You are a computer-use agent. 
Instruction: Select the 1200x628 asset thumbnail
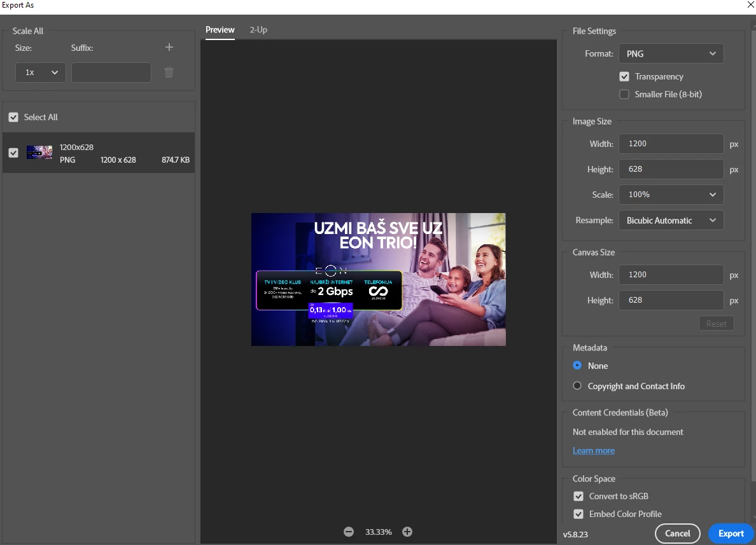tap(39, 153)
